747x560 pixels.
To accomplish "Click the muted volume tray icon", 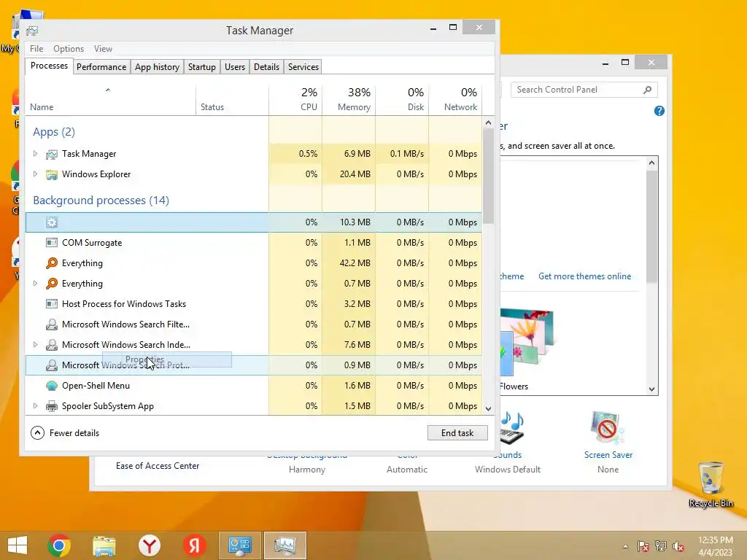I will click(x=678, y=546).
